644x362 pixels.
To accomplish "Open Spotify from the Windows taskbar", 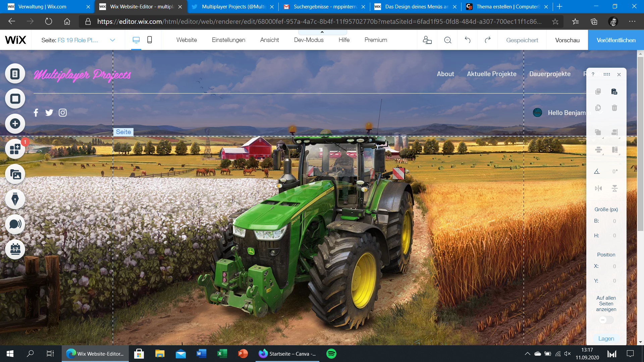I will 331,354.
